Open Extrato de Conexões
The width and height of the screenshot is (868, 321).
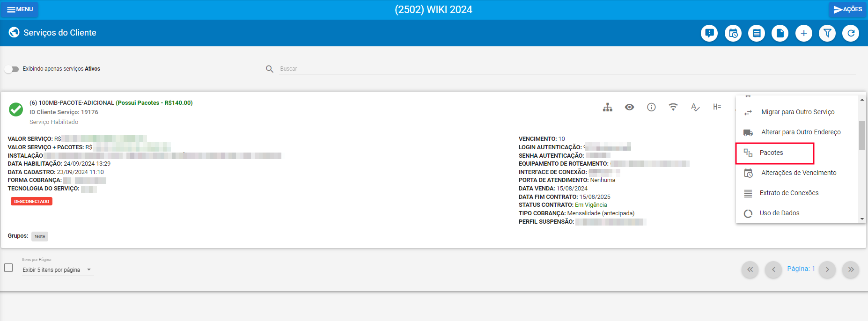click(797, 193)
